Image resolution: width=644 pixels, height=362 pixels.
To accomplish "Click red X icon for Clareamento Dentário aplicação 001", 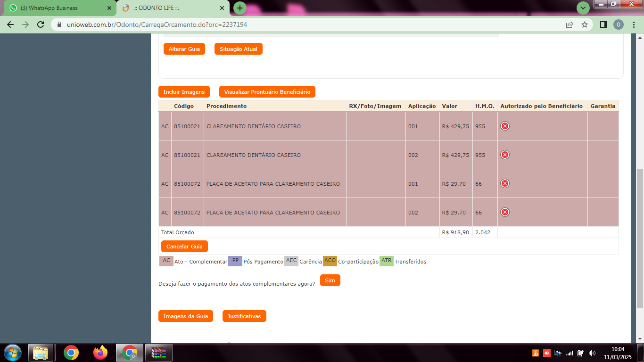I will pyautogui.click(x=504, y=126).
